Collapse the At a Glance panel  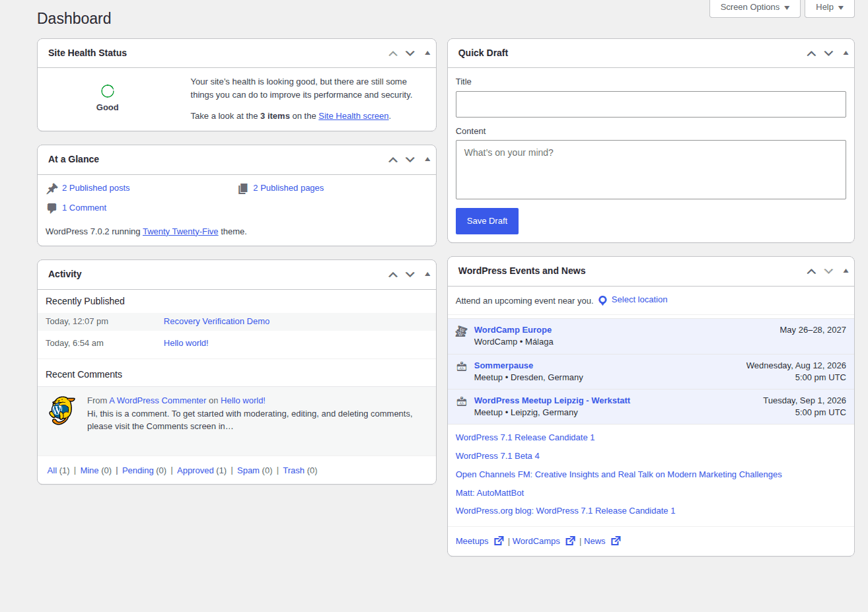point(427,159)
